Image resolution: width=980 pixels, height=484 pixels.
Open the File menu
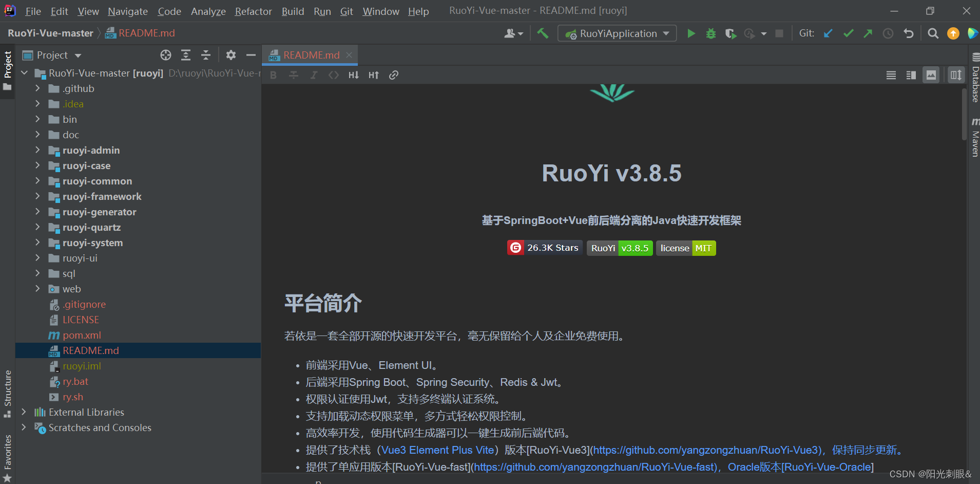tap(33, 11)
